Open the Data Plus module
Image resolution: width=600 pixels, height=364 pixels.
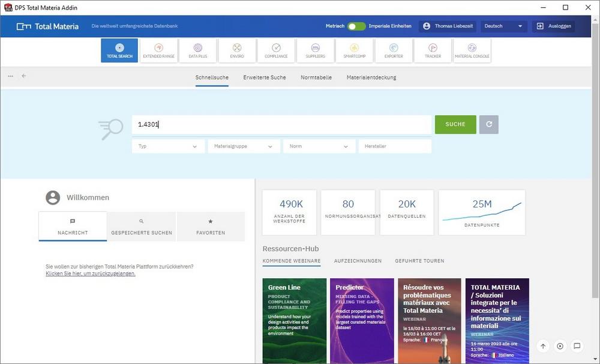[x=198, y=50]
